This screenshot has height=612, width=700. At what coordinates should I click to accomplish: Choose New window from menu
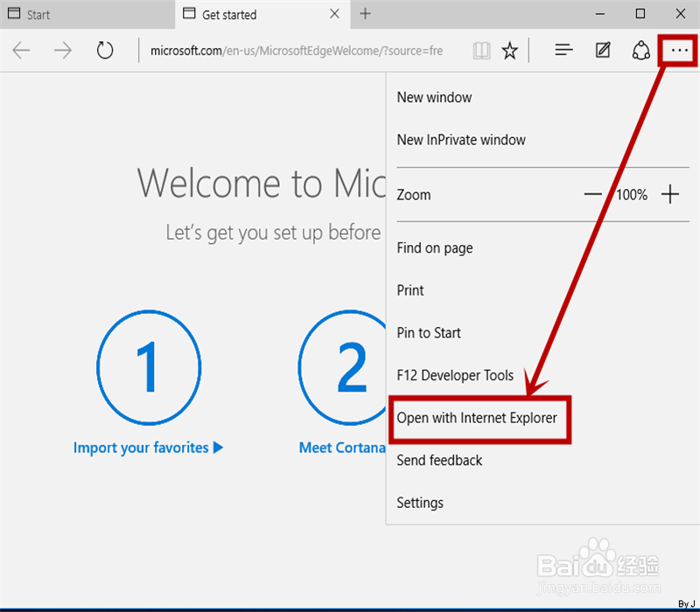pos(434,97)
